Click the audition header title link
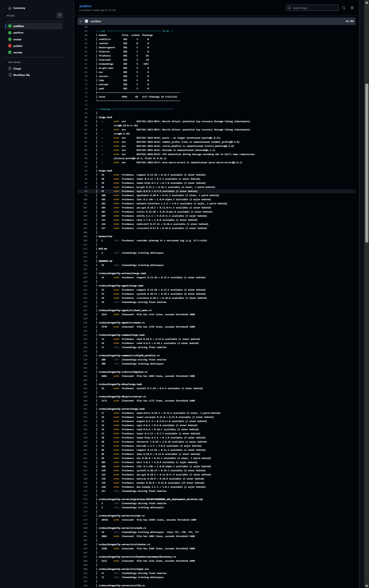This screenshot has width=369, height=588. coord(85,6)
